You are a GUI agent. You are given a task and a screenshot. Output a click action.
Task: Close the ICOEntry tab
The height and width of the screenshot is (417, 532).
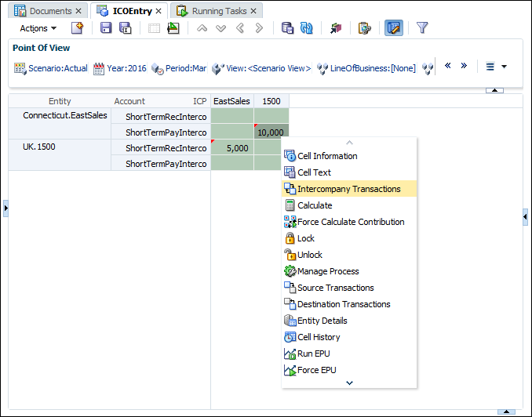point(159,11)
